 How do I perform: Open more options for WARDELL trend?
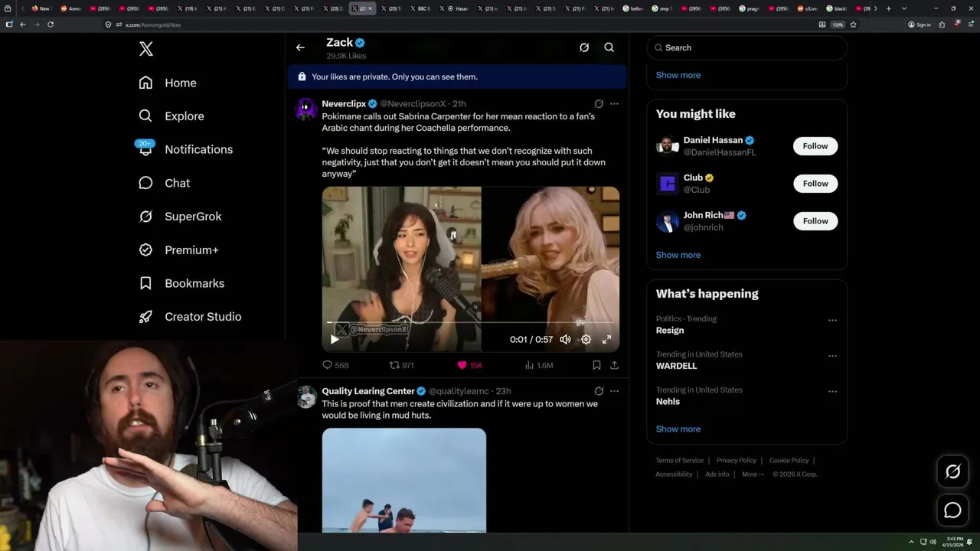[832, 356]
